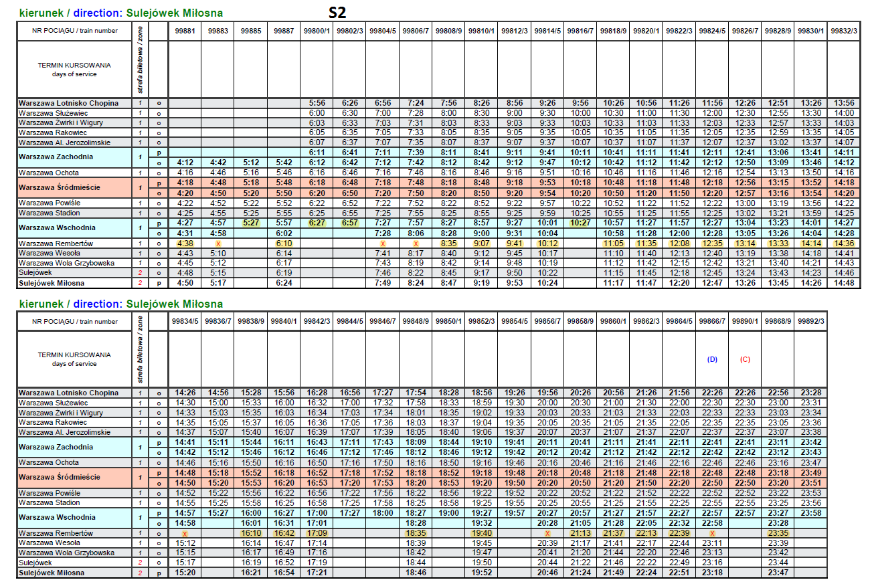The image size is (872, 588).
Task: Click the lower direction Sulejówek Miłosna heading
Action: [121, 304]
